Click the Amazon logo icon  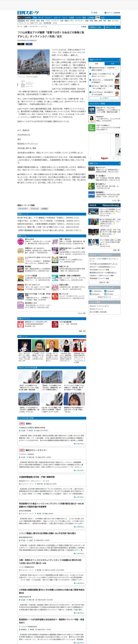(92, 119)
